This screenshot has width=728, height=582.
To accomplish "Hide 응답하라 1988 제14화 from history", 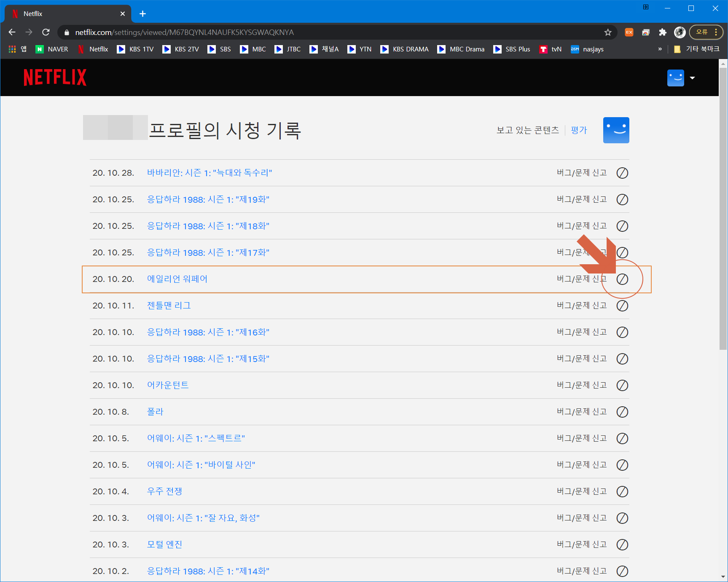I will [622, 571].
